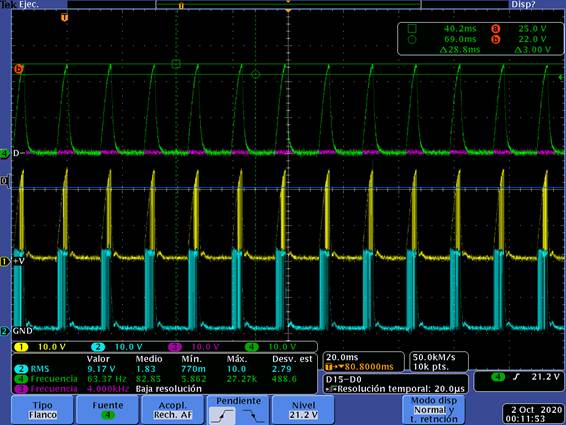
Task: Toggle magenta channel 3 scale badge
Action: tap(175, 347)
